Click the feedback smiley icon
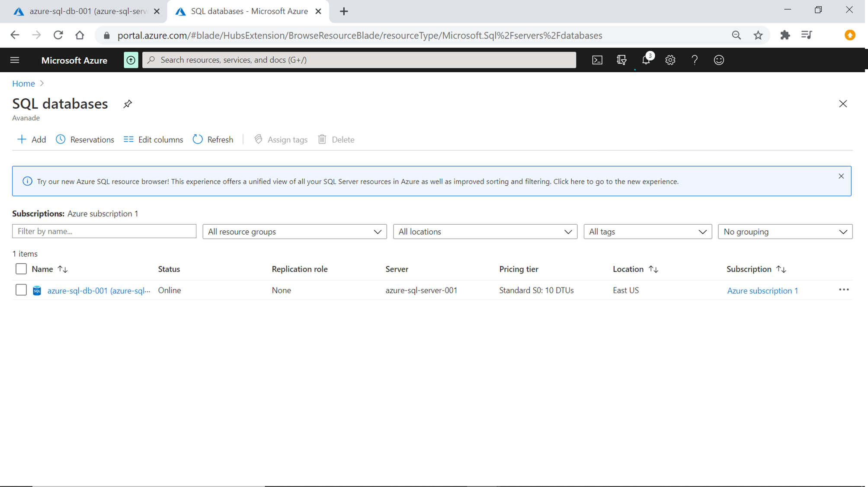Screen dimensions: 868x487 pyautogui.click(x=719, y=60)
